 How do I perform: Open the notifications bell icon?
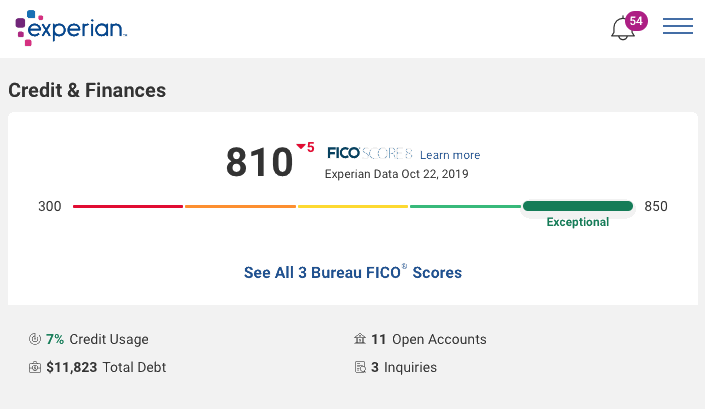(x=622, y=28)
